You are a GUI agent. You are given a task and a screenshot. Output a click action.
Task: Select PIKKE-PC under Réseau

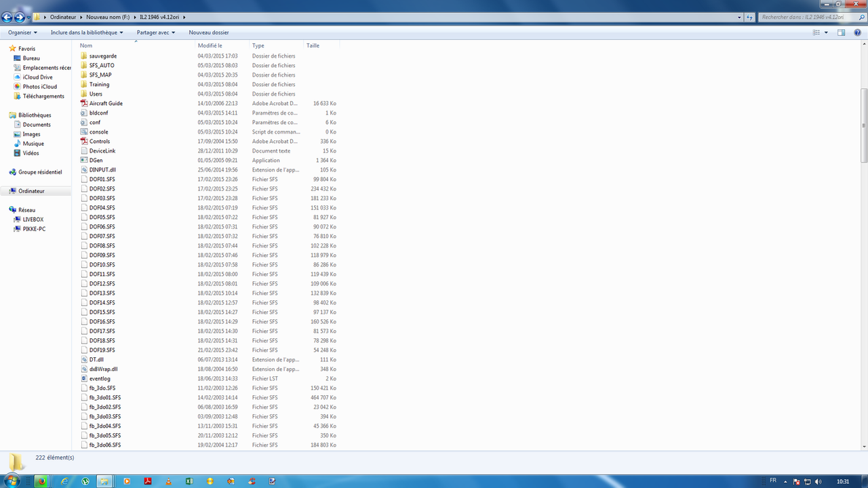[34, 229]
